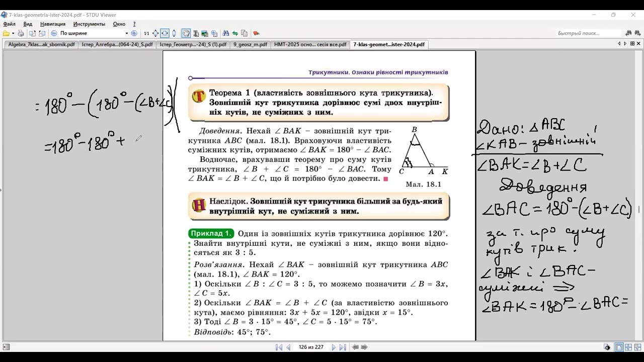This screenshot has width=644, height=362.
Task: Open the tab list grid icon
Action: point(632,44)
